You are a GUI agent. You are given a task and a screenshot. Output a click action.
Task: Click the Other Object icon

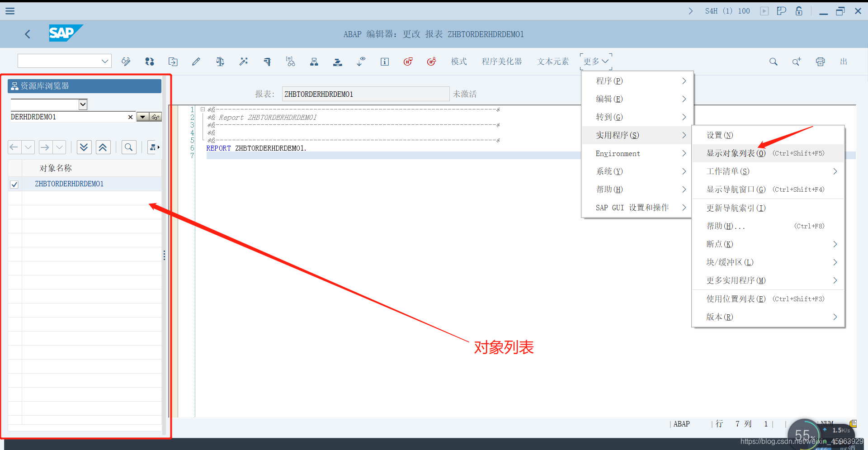point(173,62)
